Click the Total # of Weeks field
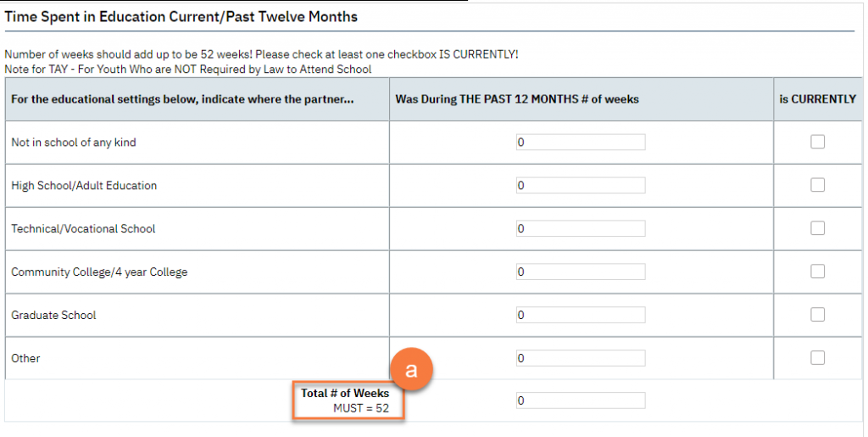This screenshot has height=437, width=868. 581,401
